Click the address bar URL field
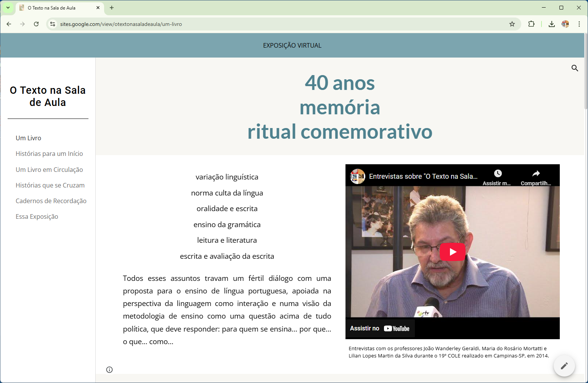The image size is (588, 383). click(x=267, y=24)
